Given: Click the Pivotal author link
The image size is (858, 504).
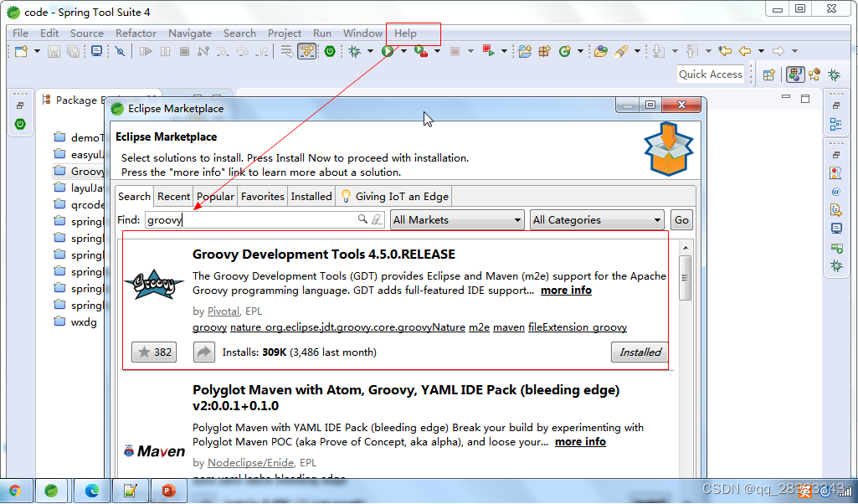Looking at the screenshot, I should 223,311.
